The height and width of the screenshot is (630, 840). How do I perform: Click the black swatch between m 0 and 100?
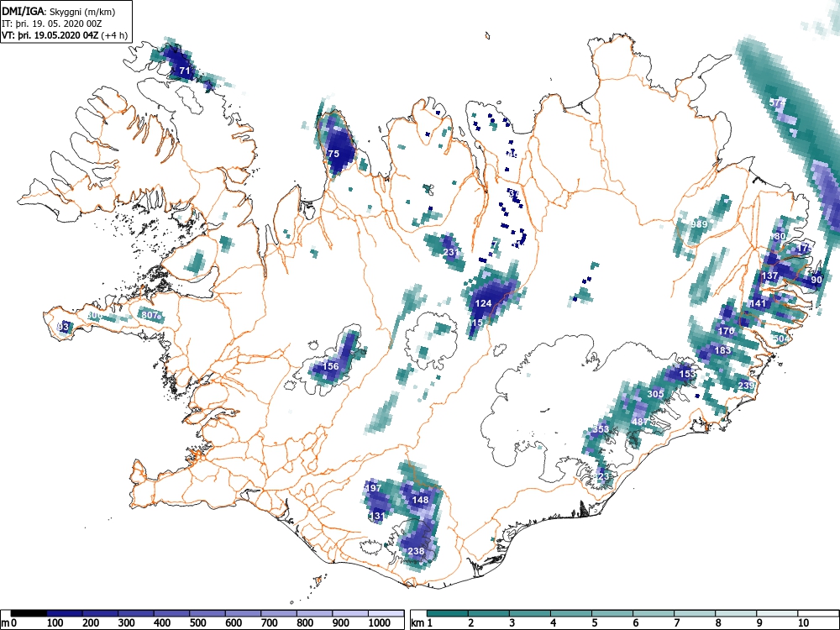[x=29, y=613]
